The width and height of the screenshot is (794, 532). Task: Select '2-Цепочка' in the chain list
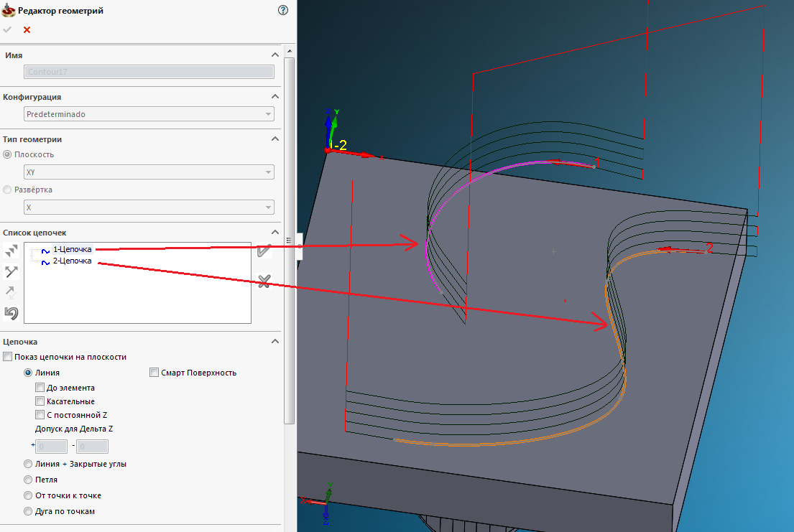[x=72, y=261]
